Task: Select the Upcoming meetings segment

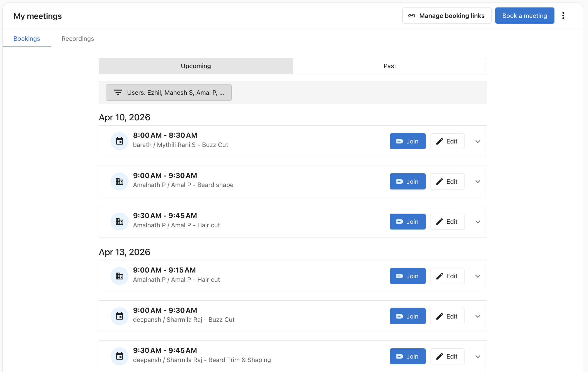Action: click(196, 66)
